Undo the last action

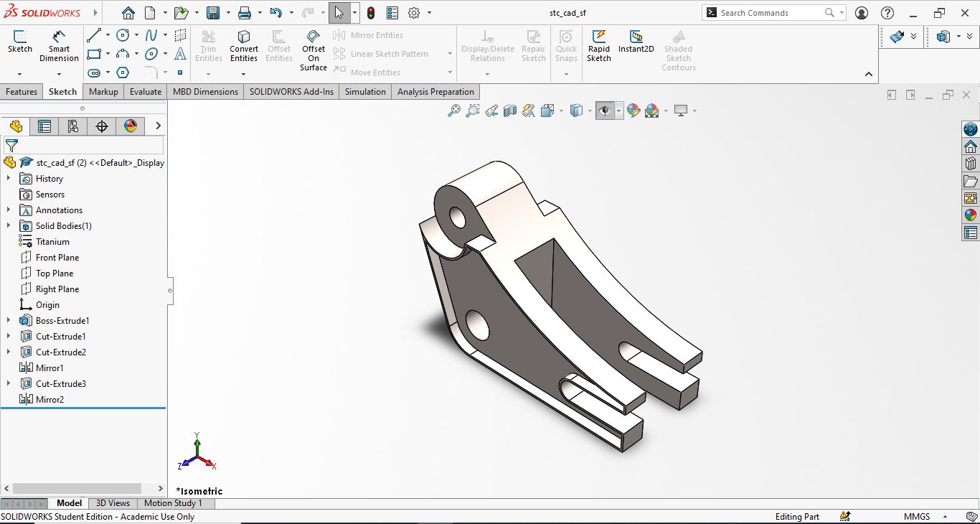click(276, 13)
